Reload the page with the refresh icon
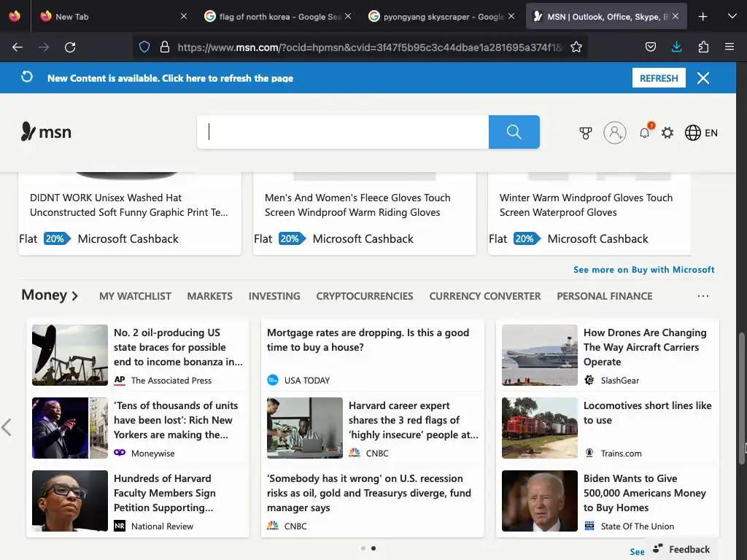The height and width of the screenshot is (560, 747). [70, 47]
